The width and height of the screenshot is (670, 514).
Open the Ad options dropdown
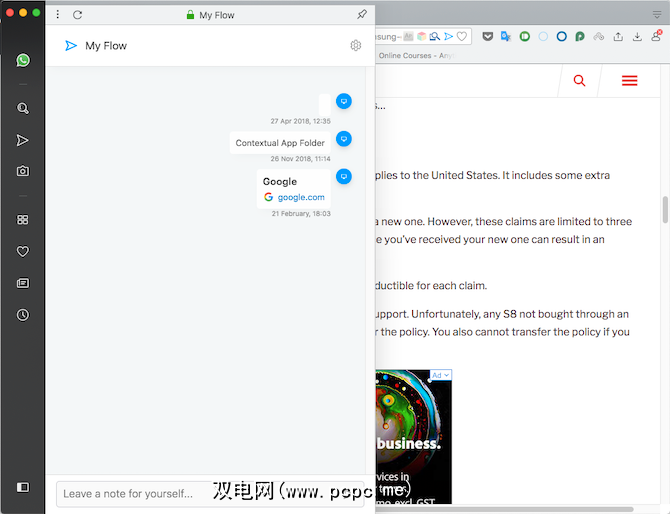click(441, 375)
